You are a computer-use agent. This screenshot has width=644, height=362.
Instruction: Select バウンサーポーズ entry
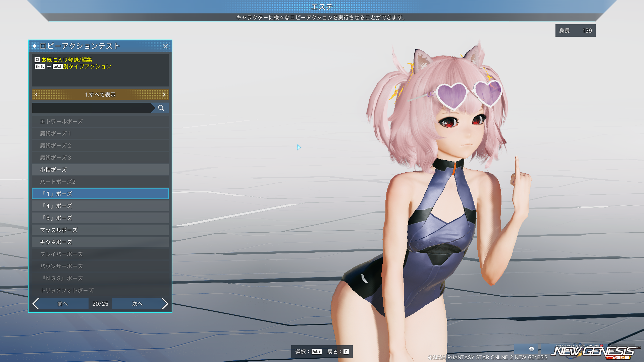click(100, 266)
